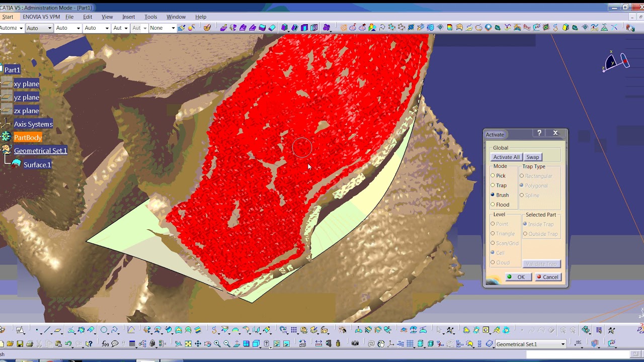
Task: Click the Zoom Out magnifier icon
Action: pos(226,344)
